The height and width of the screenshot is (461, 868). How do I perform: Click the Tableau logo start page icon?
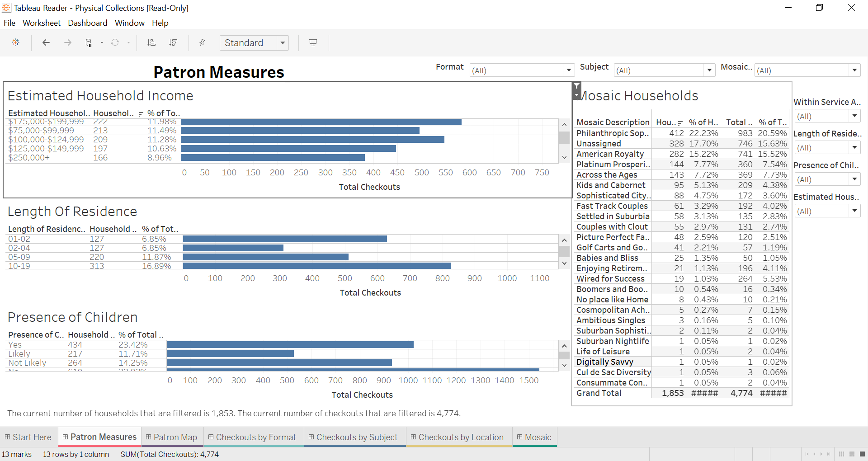[16, 42]
